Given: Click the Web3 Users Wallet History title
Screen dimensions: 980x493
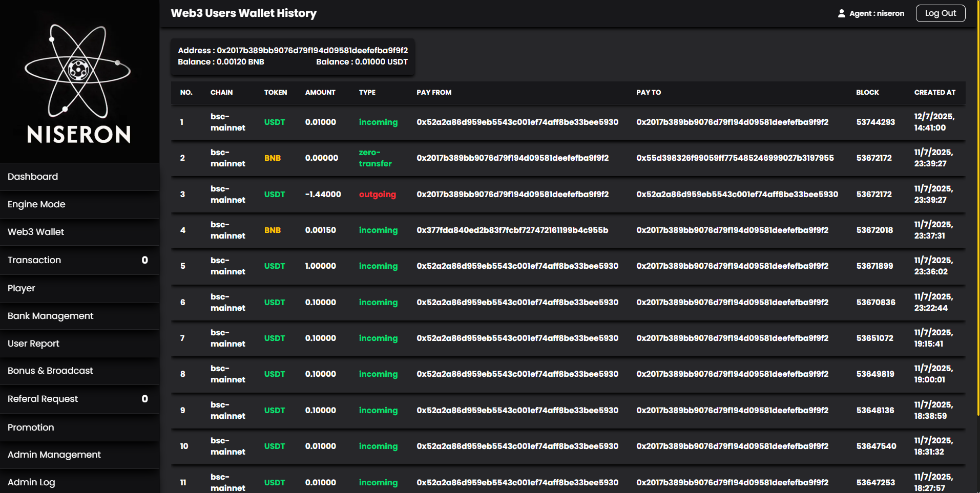Looking at the screenshot, I should (x=243, y=13).
